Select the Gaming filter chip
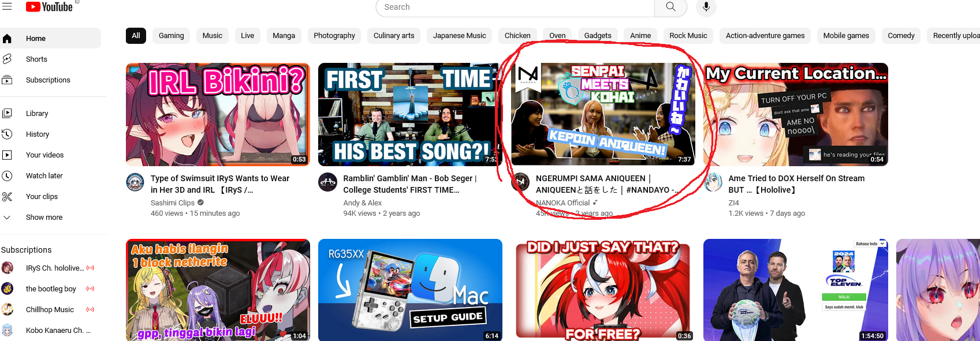 [x=172, y=36]
